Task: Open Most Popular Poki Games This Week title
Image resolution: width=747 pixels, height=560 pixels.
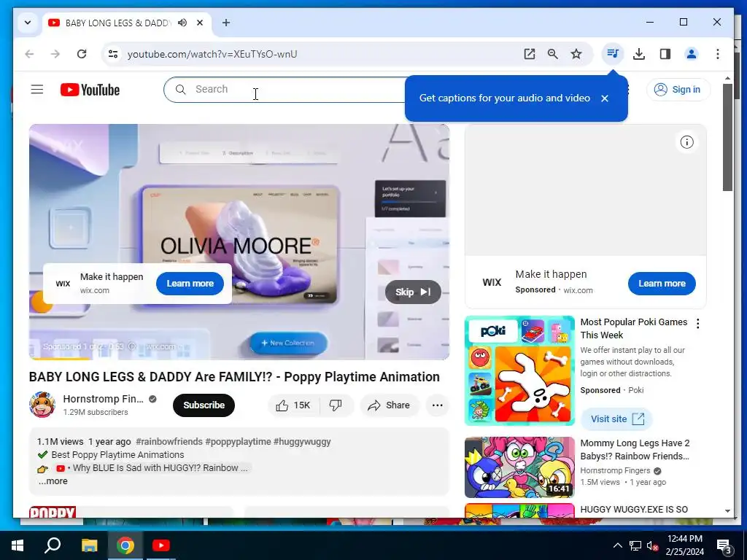Action: click(634, 329)
